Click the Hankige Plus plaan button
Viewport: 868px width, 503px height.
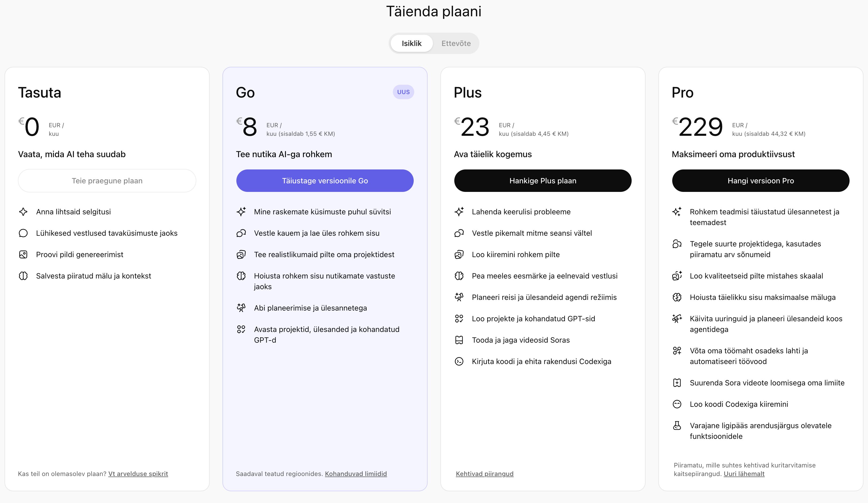542,181
